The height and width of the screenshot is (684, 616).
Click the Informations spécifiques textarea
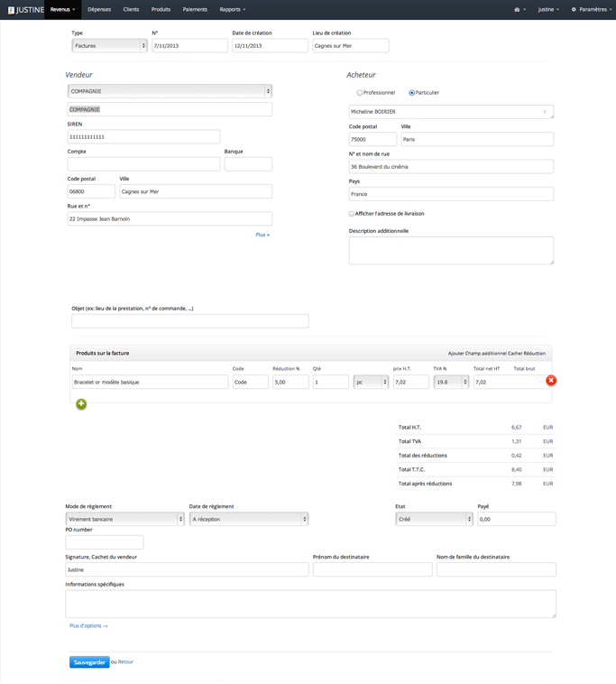[x=311, y=605]
